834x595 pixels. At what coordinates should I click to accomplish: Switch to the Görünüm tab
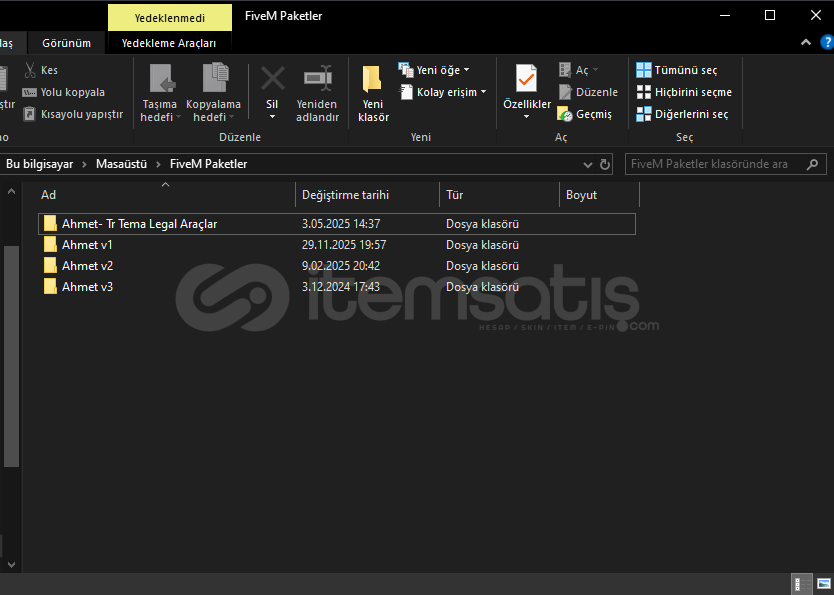click(x=66, y=43)
